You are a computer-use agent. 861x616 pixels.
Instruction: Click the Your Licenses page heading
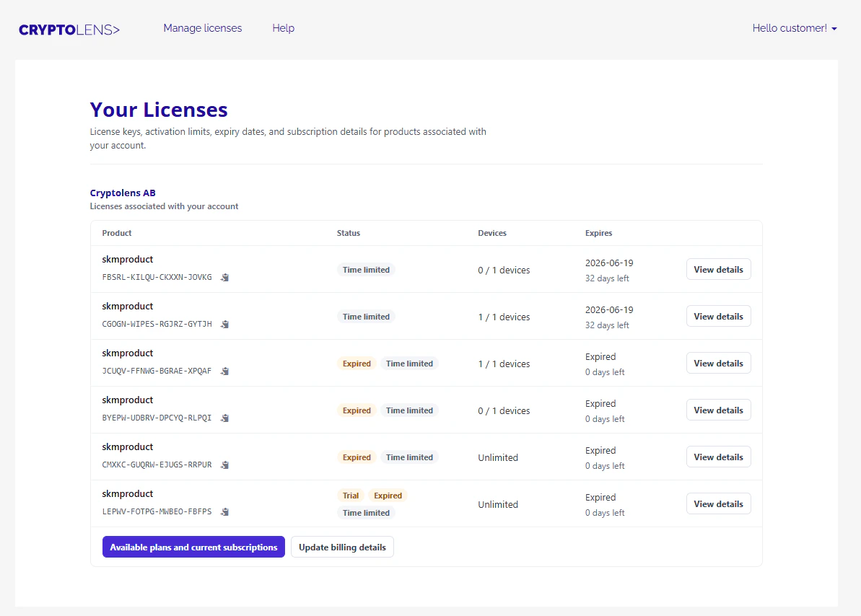[159, 109]
